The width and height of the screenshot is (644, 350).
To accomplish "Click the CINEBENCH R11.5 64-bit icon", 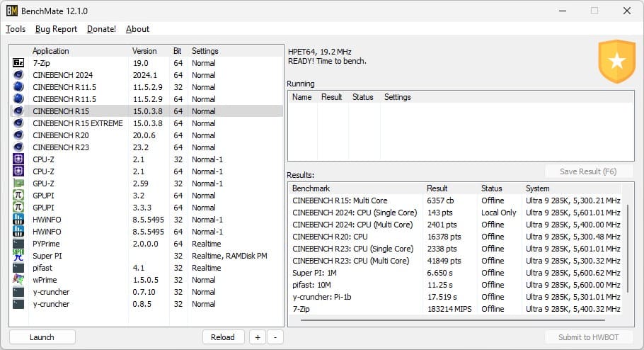I will pos(18,98).
